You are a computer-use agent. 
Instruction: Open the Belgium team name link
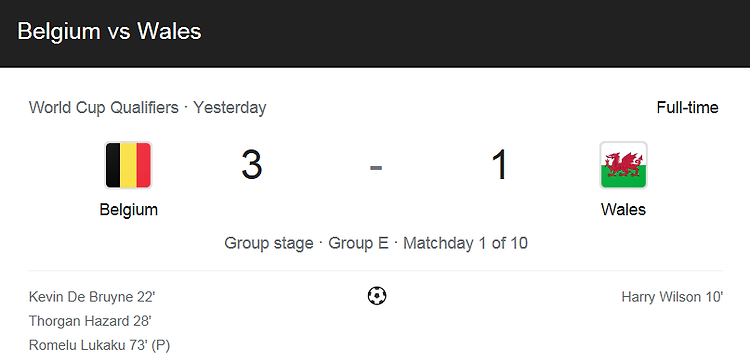[x=129, y=209]
